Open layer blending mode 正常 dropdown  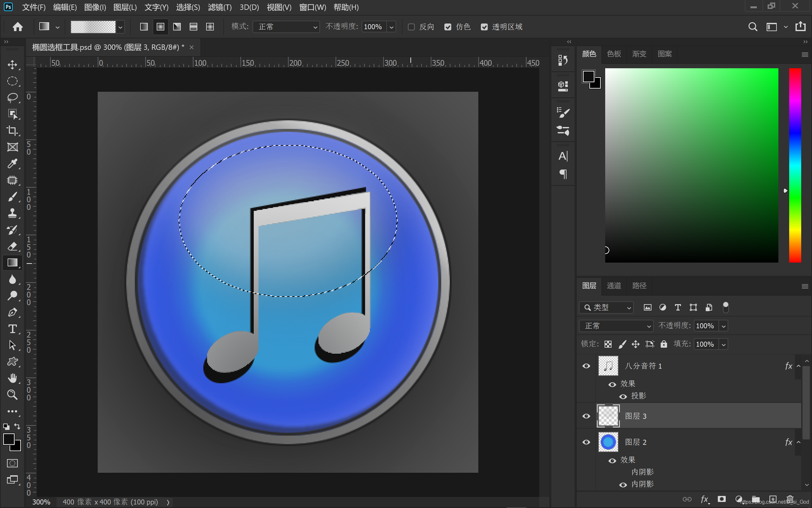(616, 326)
